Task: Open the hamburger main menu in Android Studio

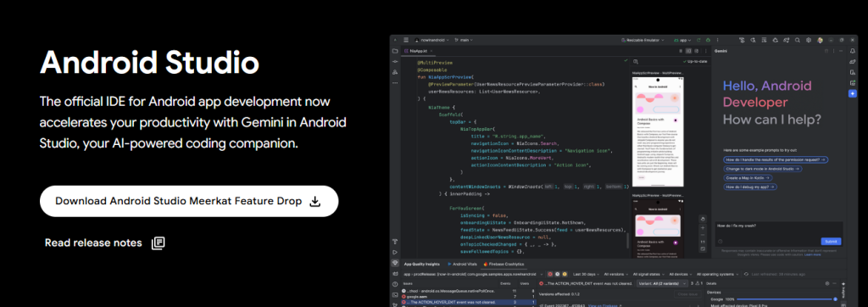Action: click(406, 40)
